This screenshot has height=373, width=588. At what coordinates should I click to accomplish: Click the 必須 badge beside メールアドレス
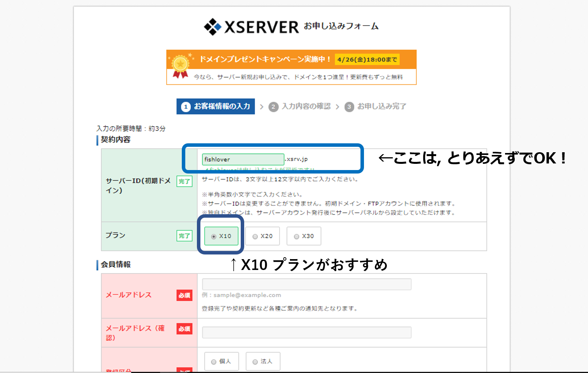185,296
